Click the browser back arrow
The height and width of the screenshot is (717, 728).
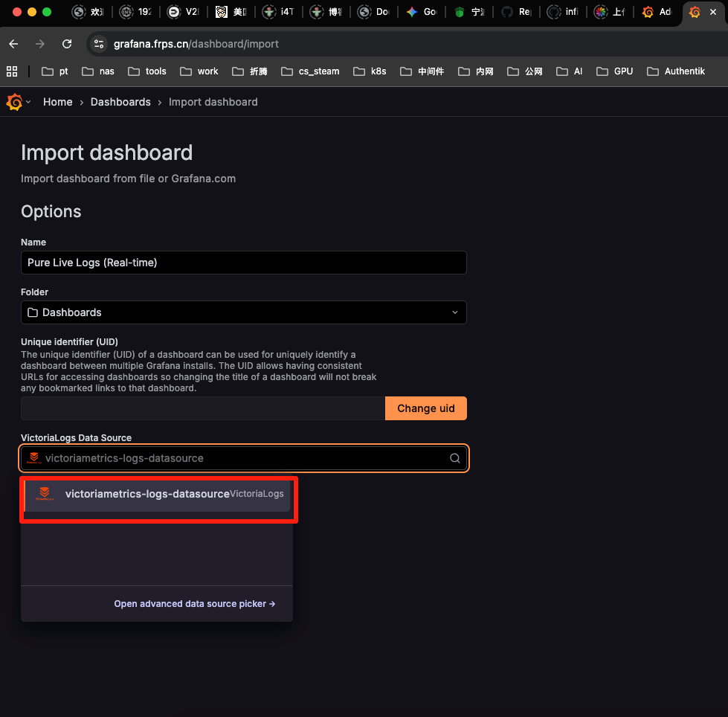tap(13, 44)
